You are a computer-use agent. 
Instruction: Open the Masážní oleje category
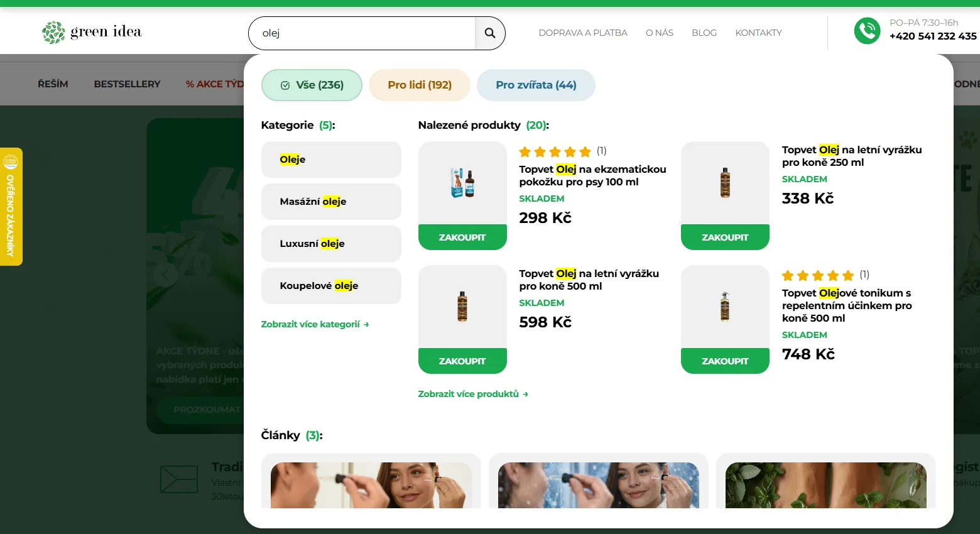331,202
